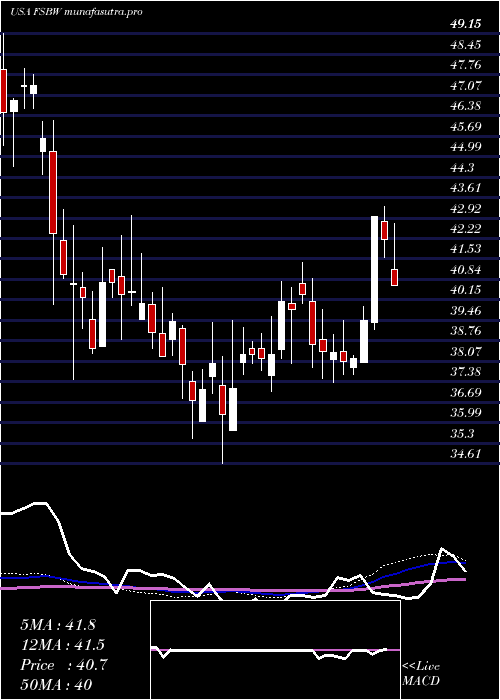Screen dimensions: 500x700
Task: Click the 5MA : 41.8 readout
Action: pyautogui.click(x=58, y=625)
